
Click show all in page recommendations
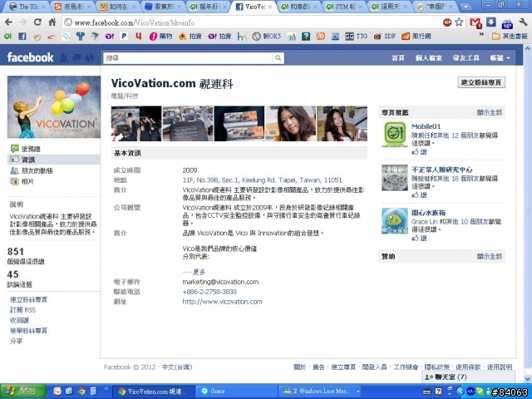pyautogui.click(x=490, y=112)
